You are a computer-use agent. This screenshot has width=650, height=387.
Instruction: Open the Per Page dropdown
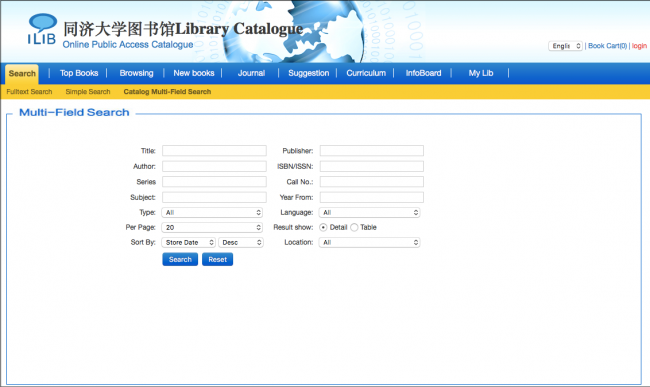tap(212, 227)
